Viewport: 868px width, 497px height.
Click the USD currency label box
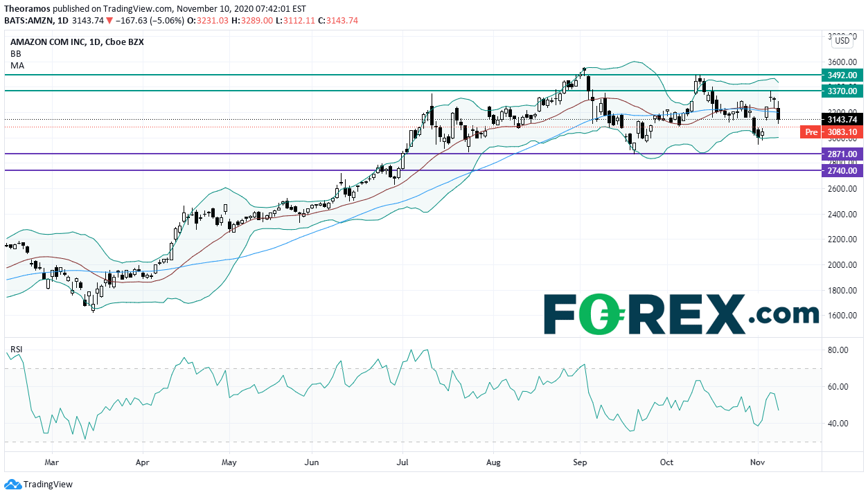[x=842, y=41]
